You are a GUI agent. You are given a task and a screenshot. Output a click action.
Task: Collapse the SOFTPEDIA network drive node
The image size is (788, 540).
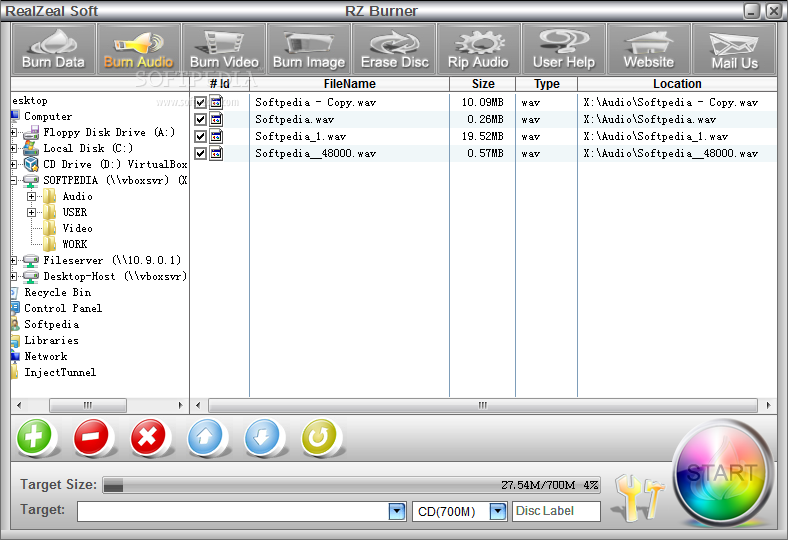pos(14,180)
